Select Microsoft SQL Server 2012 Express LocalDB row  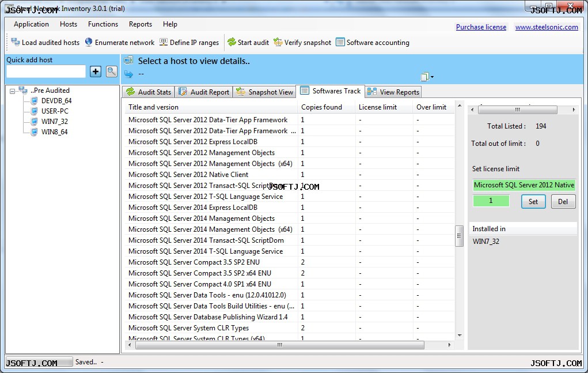point(290,142)
